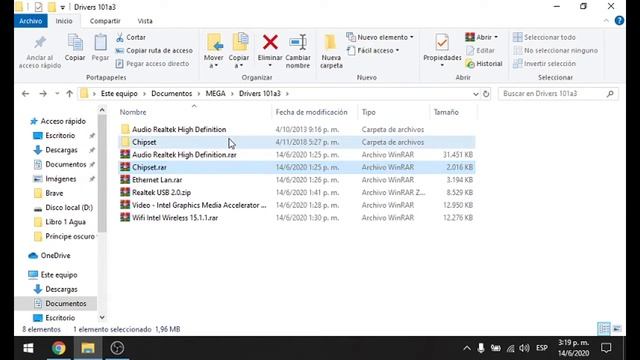Open pinned Escritorio under Acceso rápido
640x360 pixels.
click(60, 136)
